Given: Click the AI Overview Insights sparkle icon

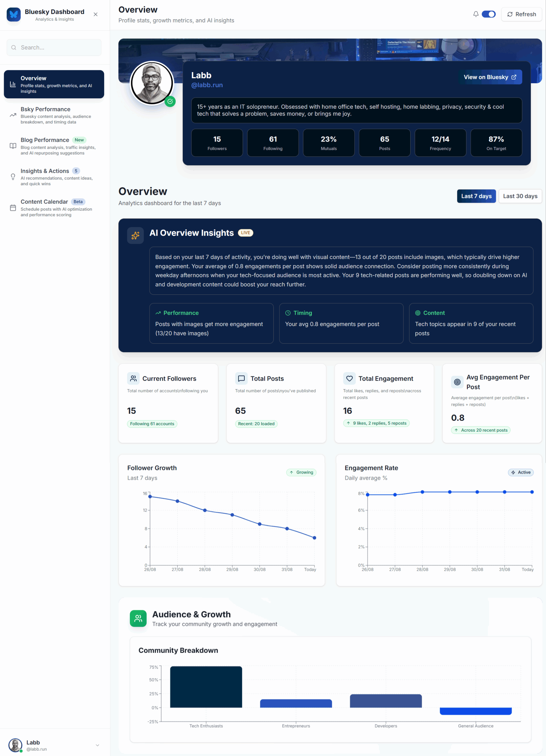Looking at the screenshot, I should (135, 235).
